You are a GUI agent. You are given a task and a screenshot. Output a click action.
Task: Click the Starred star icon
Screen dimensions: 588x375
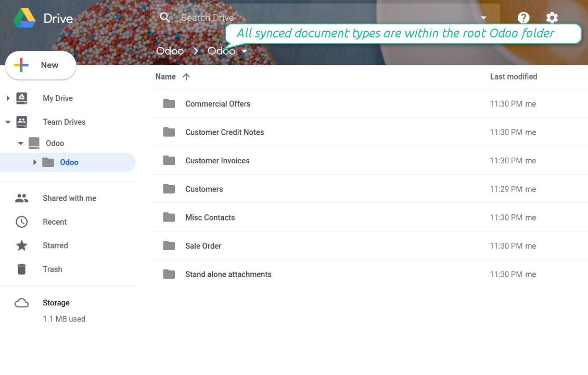point(22,245)
